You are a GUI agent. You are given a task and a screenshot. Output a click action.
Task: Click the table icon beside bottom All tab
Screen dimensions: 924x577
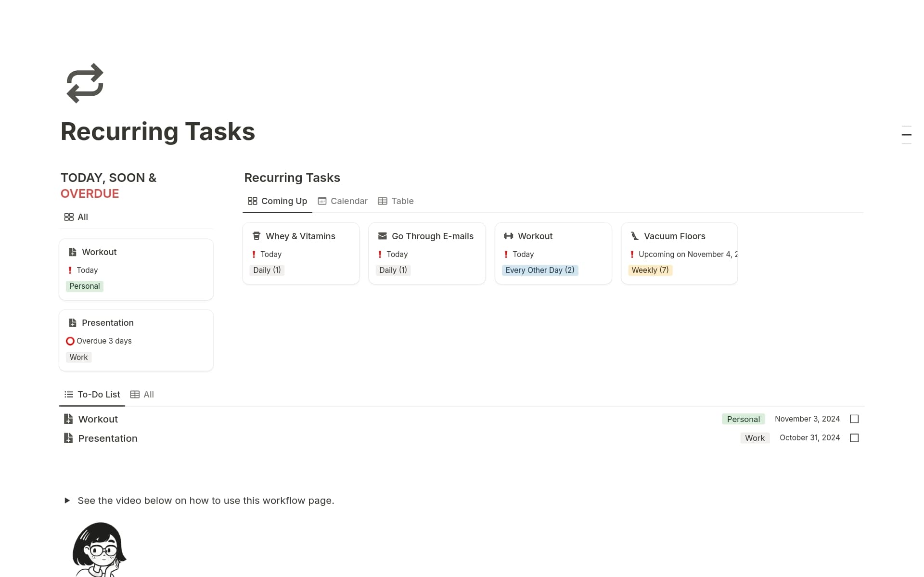tap(135, 395)
